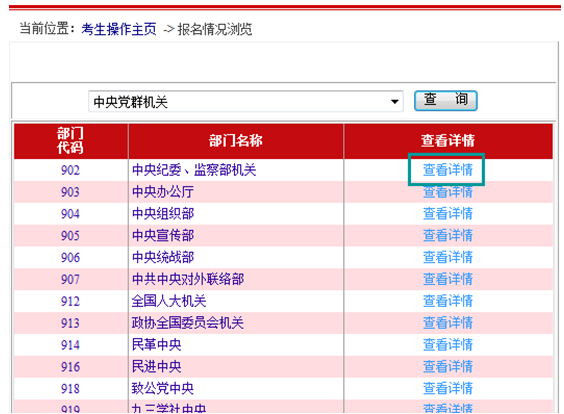Open 查看详情 for 致公党中央 row

[x=447, y=388]
